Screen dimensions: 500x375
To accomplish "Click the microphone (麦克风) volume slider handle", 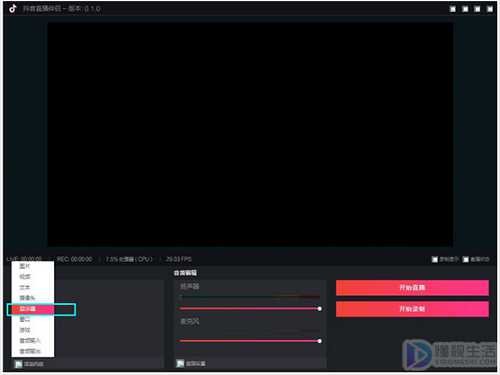I will pyautogui.click(x=319, y=341).
